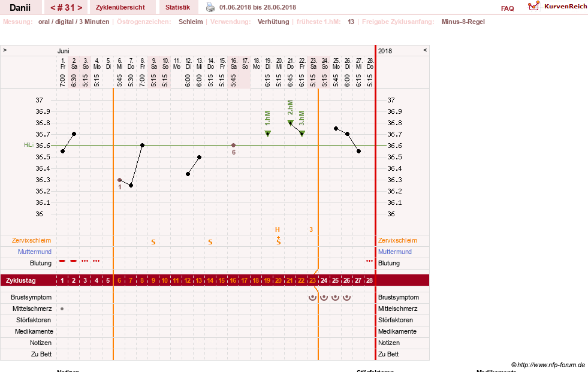Click the left Störfaktoren row label
Viewport: 588px width, 372px height.
(34, 320)
